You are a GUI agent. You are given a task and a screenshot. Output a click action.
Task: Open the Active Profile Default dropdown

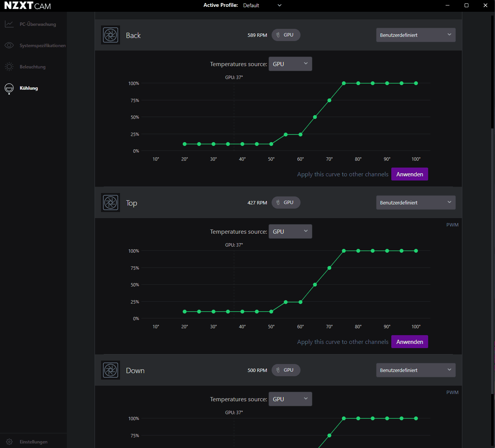(263, 5)
